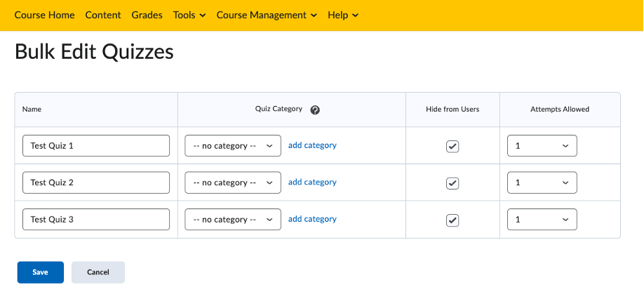Click add category link for Test Quiz 3

pos(312,219)
